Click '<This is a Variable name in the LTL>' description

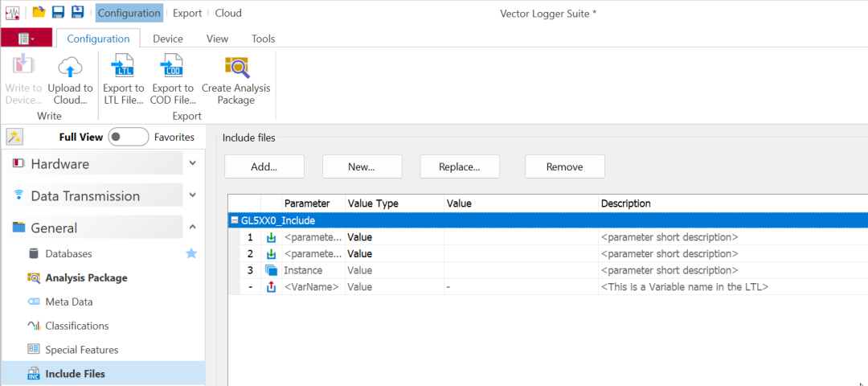point(684,287)
